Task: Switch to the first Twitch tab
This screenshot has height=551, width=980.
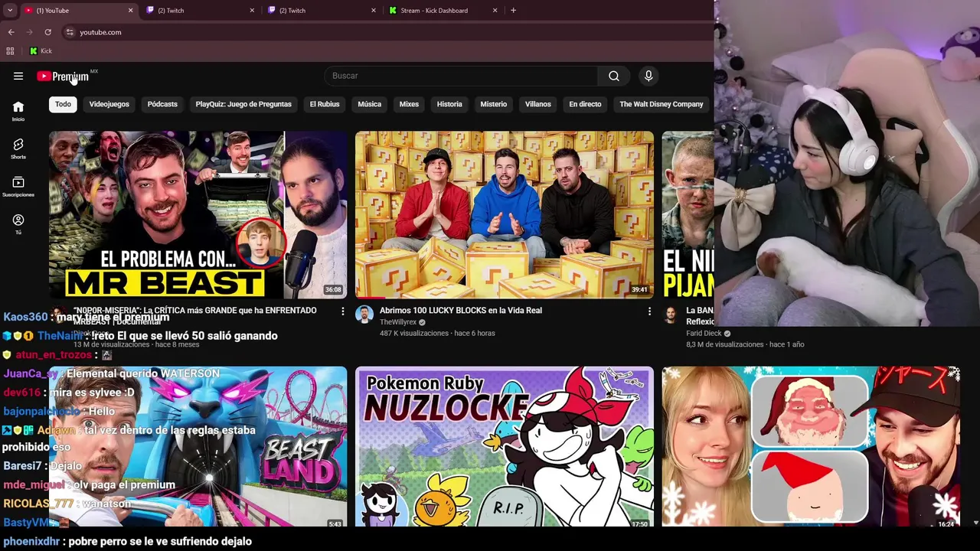Action: 201,11
